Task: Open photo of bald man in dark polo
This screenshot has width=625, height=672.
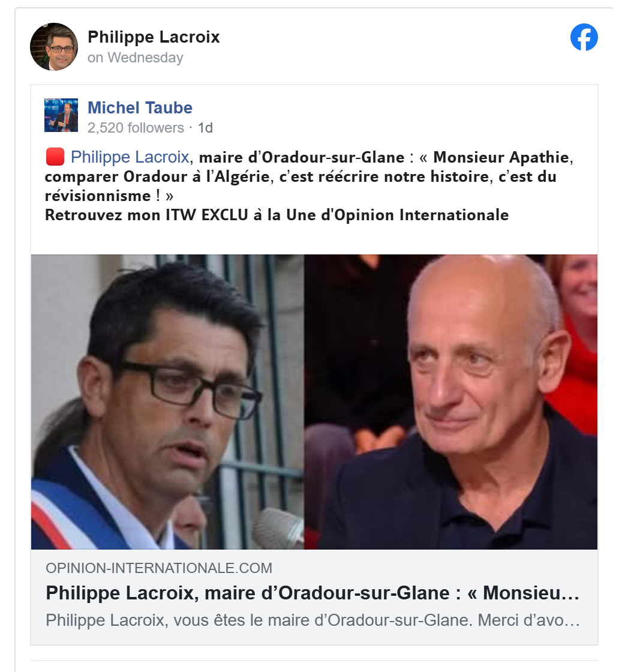Action: [450, 402]
